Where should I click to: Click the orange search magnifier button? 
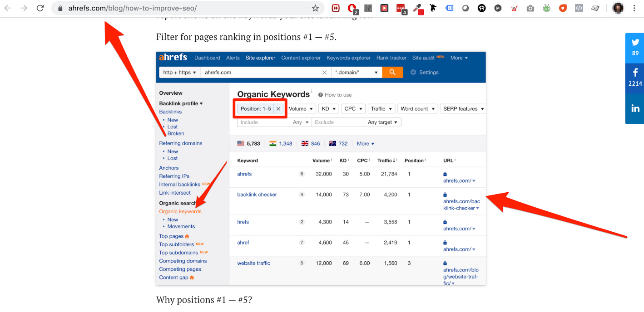tap(392, 72)
